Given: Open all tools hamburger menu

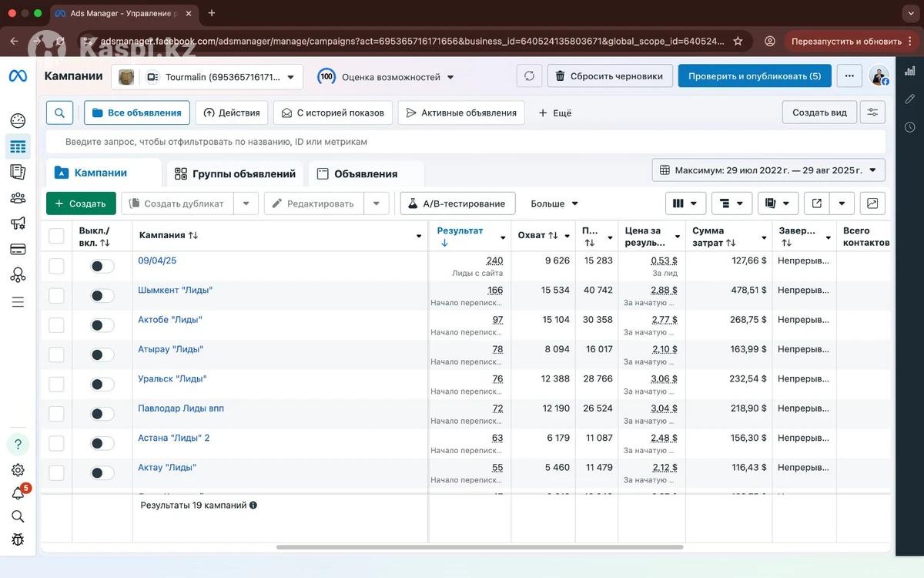Looking at the screenshot, I should 18,301.
